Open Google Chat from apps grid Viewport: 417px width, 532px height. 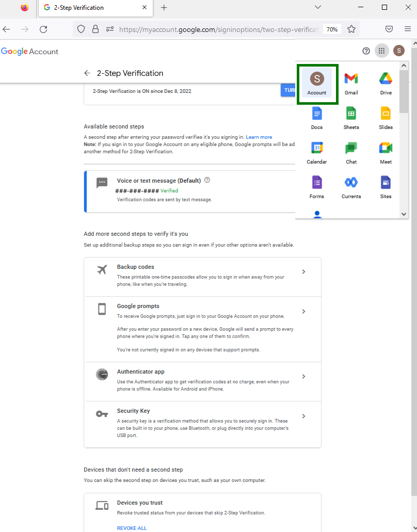(x=351, y=153)
